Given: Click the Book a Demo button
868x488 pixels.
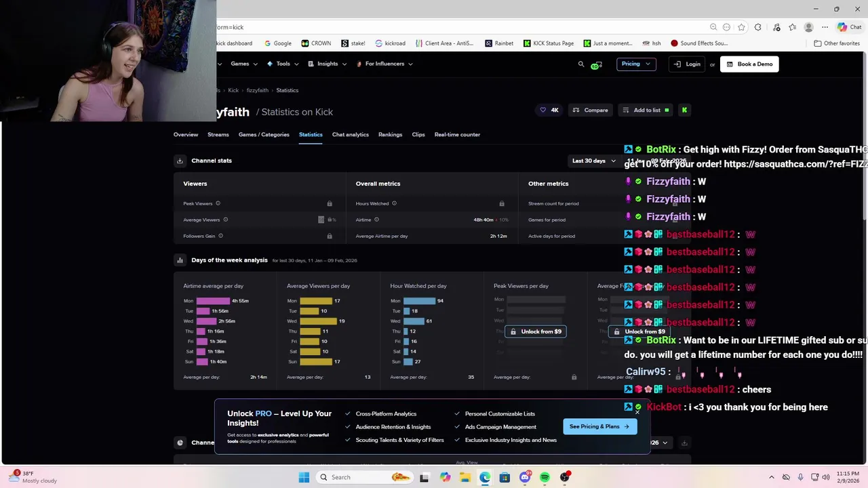Looking at the screenshot, I should (x=749, y=64).
